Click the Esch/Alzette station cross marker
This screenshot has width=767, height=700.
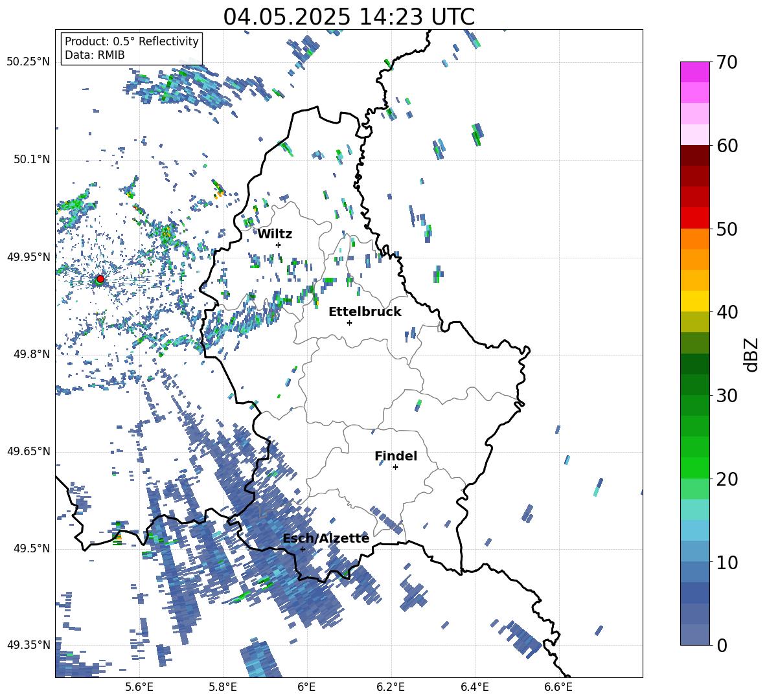pos(303,549)
